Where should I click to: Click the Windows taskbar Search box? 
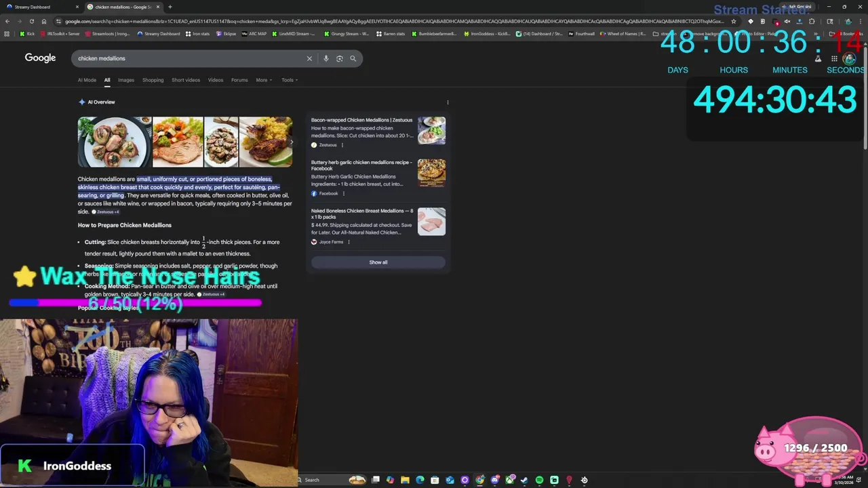pyautogui.click(x=332, y=480)
